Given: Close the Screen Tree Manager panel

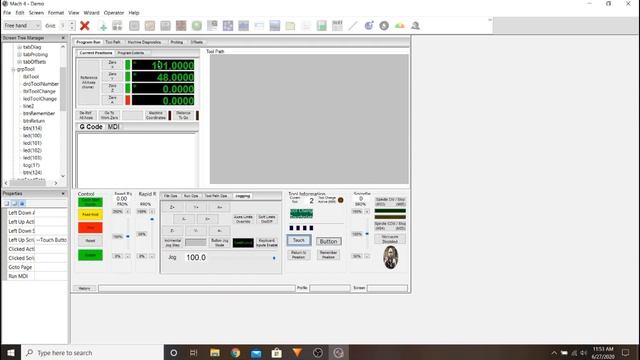Looking at the screenshot, I should point(63,38).
